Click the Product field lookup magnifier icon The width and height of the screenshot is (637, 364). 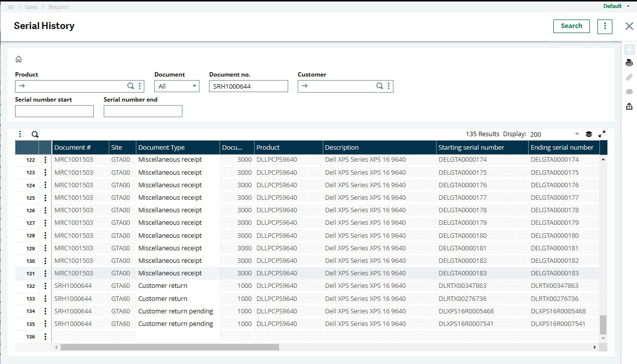tap(130, 86)
